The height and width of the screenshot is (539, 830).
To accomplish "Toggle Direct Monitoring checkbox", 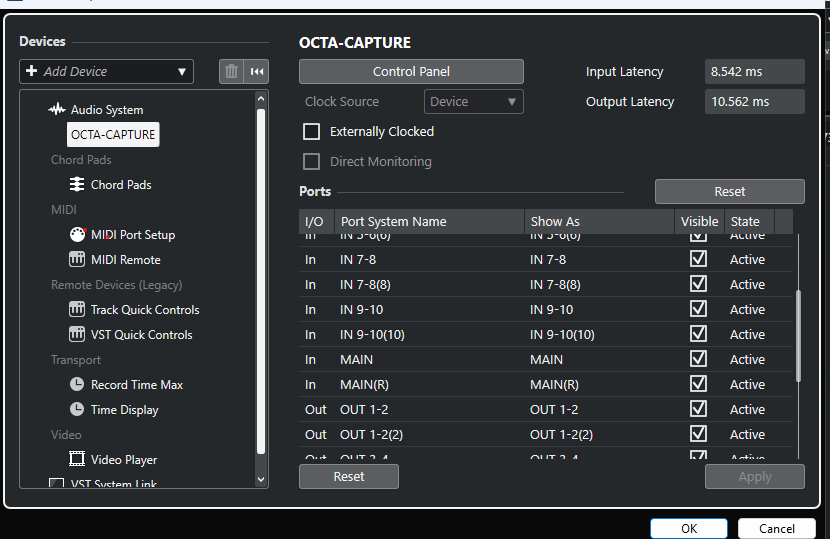I will [x=311, y=161].
